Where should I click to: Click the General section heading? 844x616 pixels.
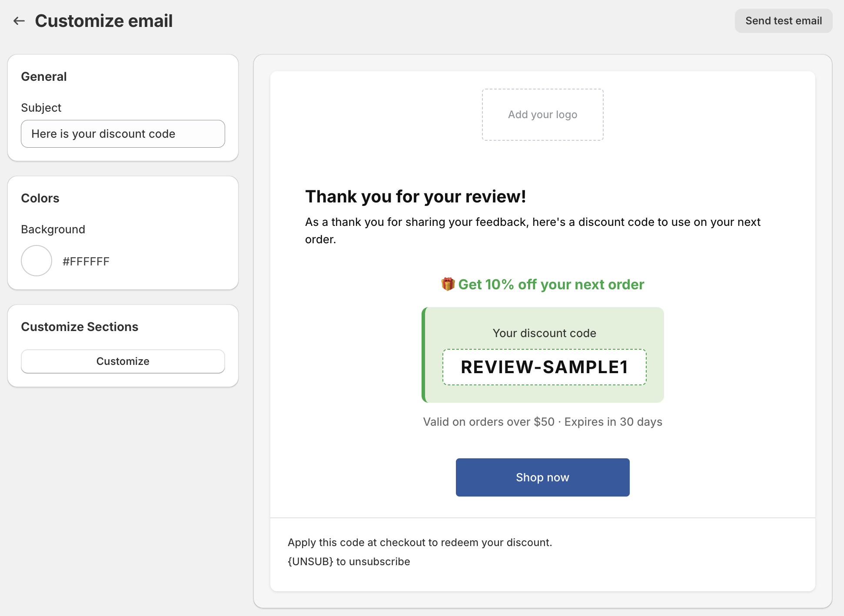(44, 76)
